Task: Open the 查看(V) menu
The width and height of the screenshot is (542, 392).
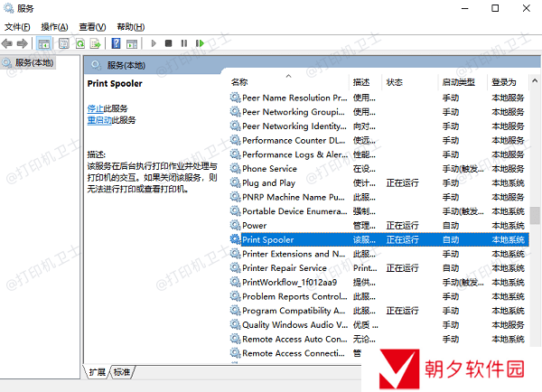Action: pyautogui.click(x=92, y=27)
